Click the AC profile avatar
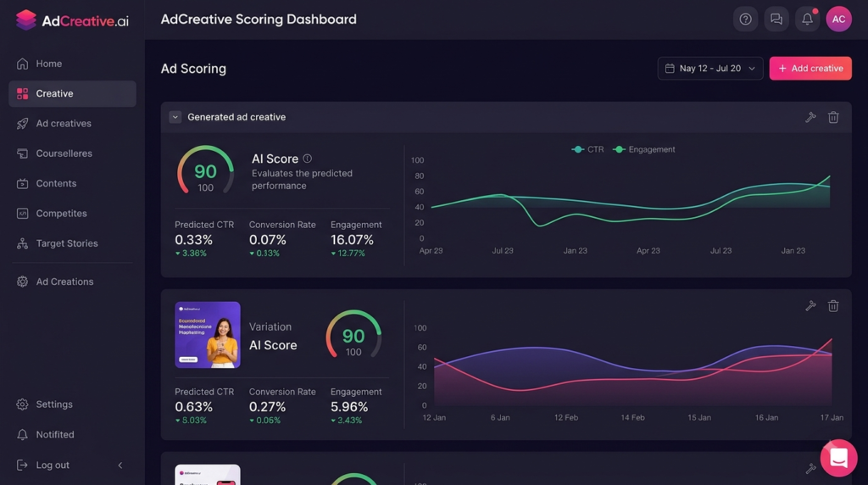Screen dimensions: 868x485 [838, 20]
